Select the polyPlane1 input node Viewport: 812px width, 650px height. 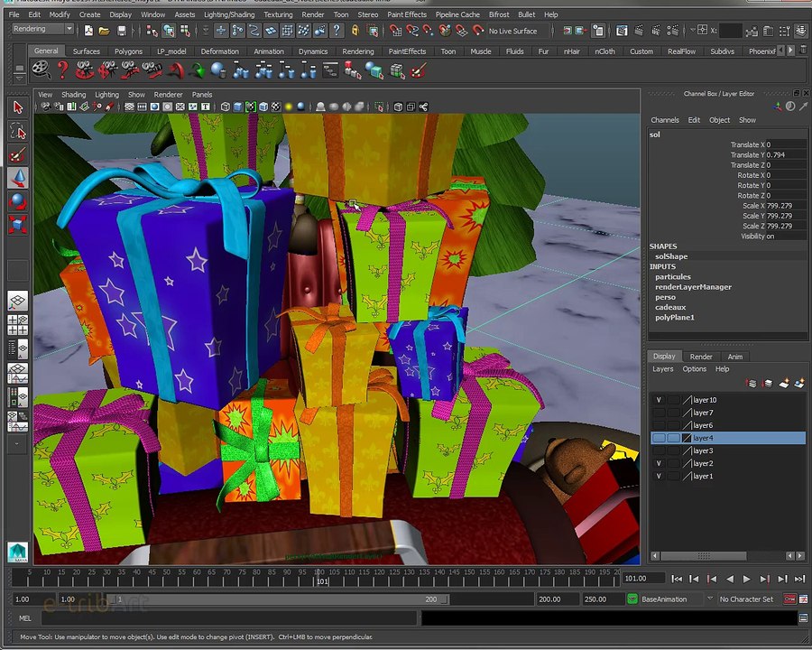674,317
